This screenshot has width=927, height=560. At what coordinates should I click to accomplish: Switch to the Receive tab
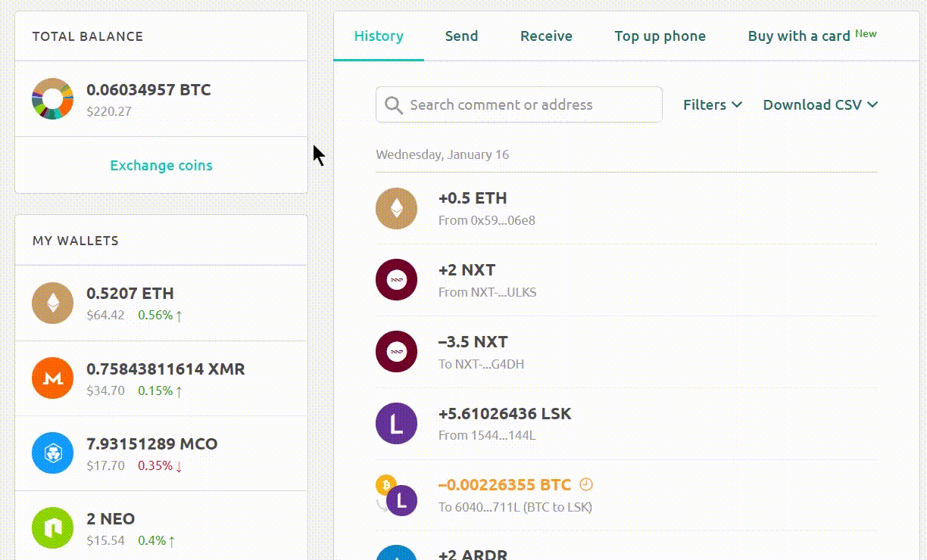tap(546, 36)
